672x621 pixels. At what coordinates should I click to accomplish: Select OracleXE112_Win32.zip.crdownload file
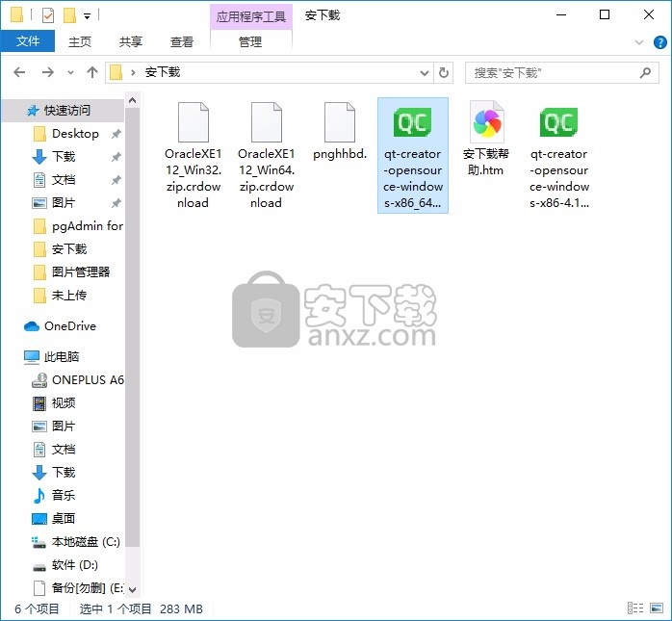[x=194, y=155]
